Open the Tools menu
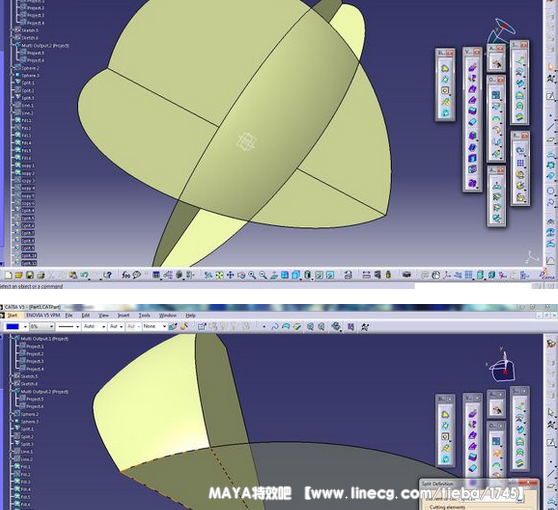The height and width of the screenshot is (510, 558). [x=144, y=315]
